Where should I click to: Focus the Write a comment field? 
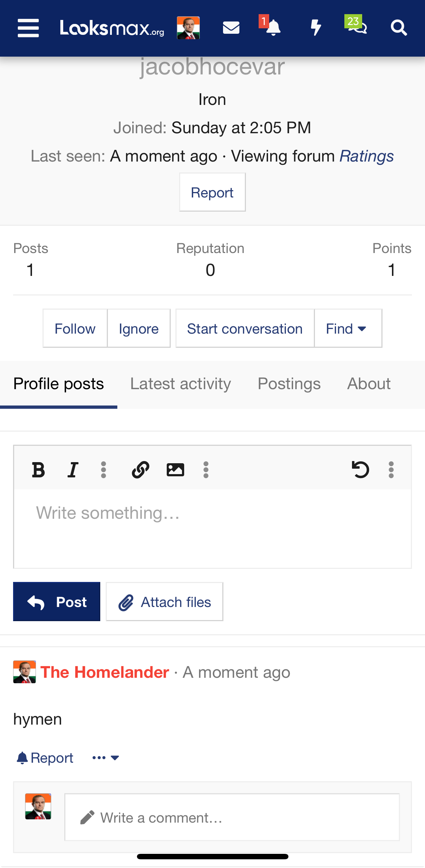click(x=232, y=817)
